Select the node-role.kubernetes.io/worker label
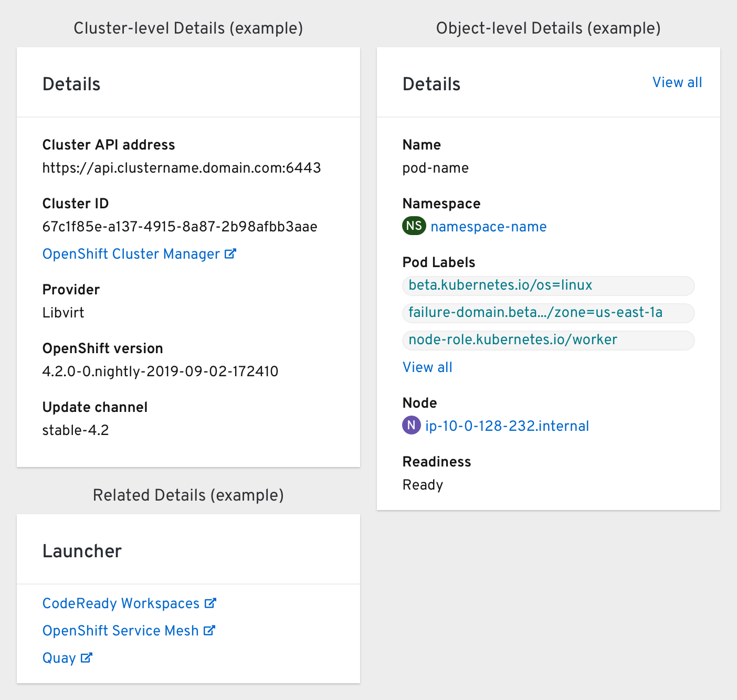 [549, 340]
